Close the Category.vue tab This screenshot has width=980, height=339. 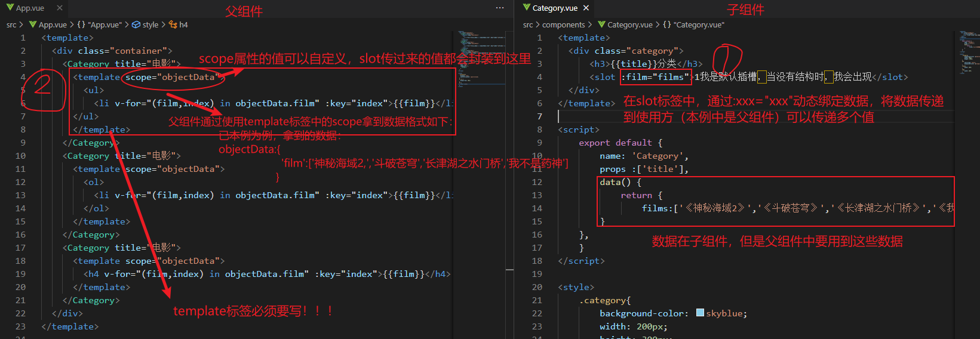point(586,8)
